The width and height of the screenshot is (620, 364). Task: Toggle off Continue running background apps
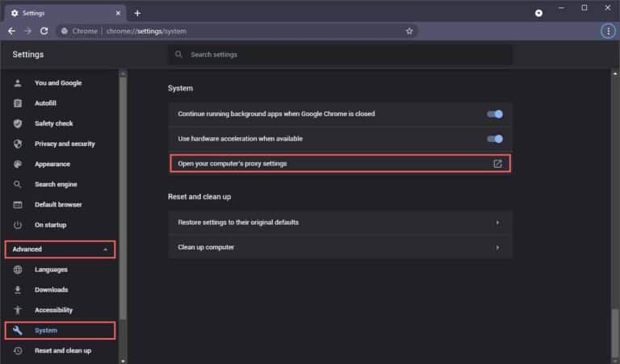click(494, 114)
